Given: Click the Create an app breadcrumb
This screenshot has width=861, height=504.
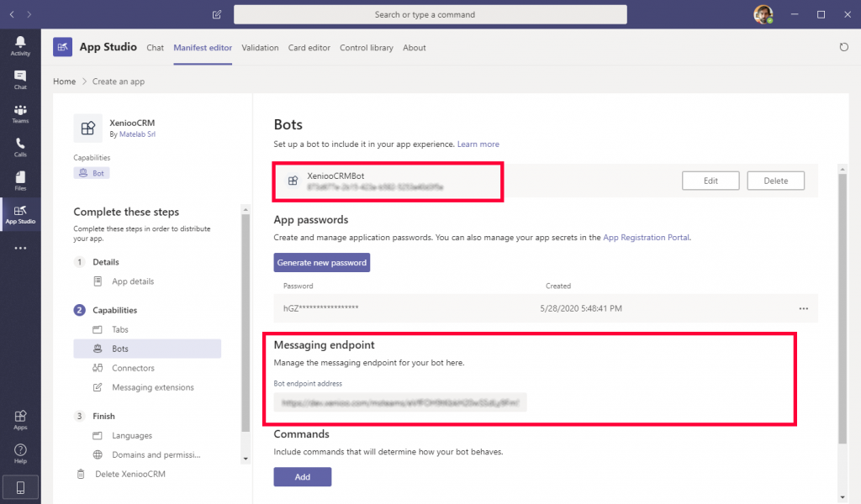Looking at the screenshot, I should 119,81.
